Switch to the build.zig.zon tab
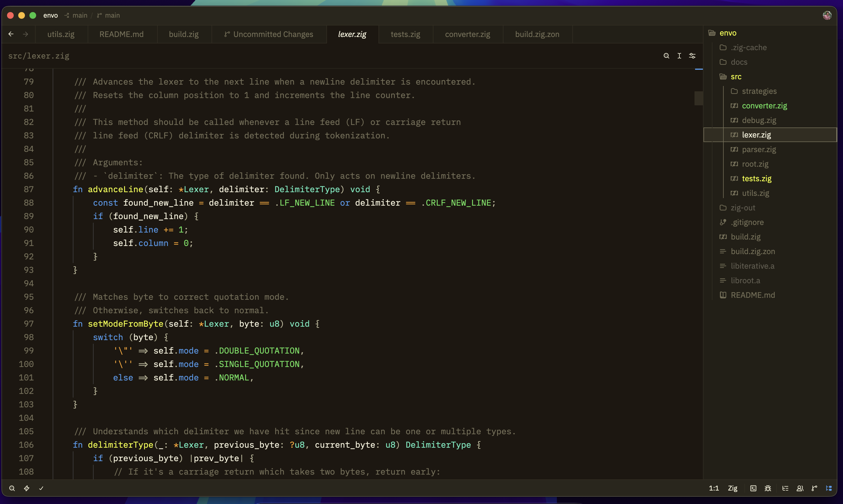The image size is (843, 504). click(537, 34)
